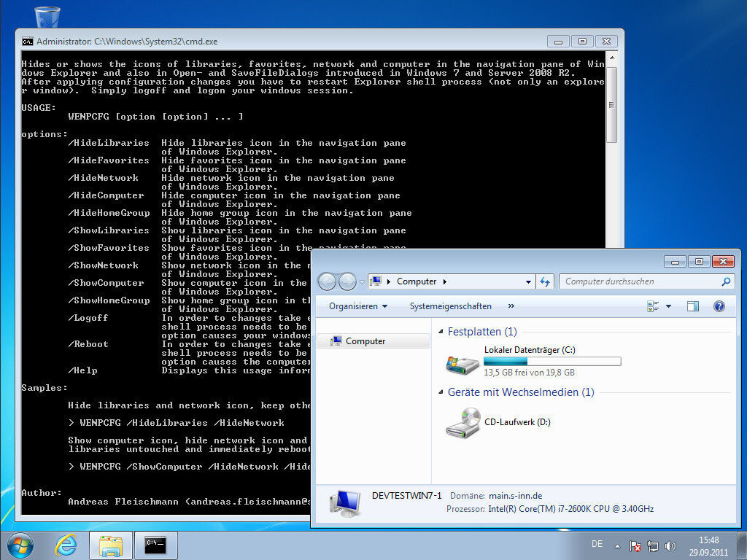Click the '13,5 GB frei von 19,8 GB' text
The image size is (747, 560).
[x=530, y=373]
